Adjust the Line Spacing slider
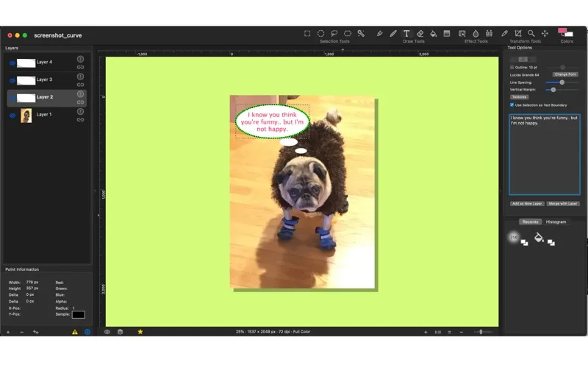The height and width of the screenshot is (368, 588). pos(562,82)
